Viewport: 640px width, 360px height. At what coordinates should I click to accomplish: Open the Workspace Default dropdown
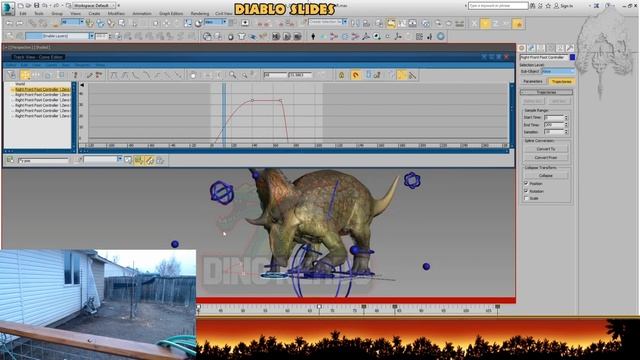(x=93, y=6)
